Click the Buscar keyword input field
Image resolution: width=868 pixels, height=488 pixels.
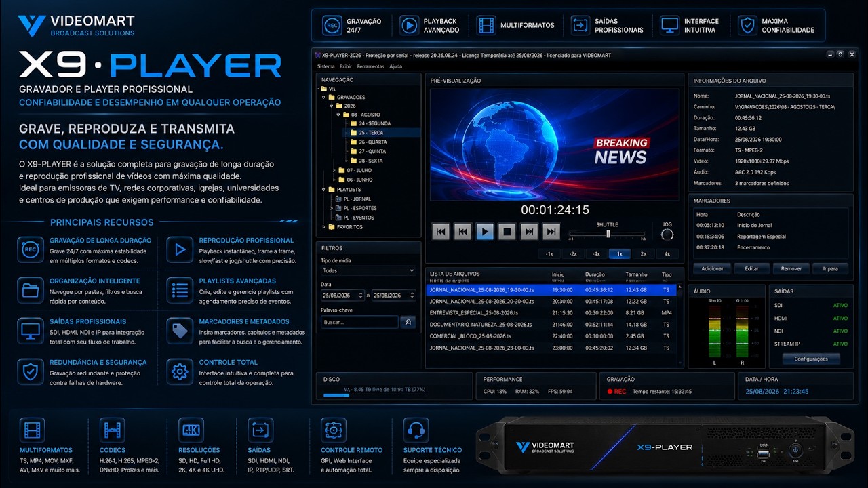(359, 322)
